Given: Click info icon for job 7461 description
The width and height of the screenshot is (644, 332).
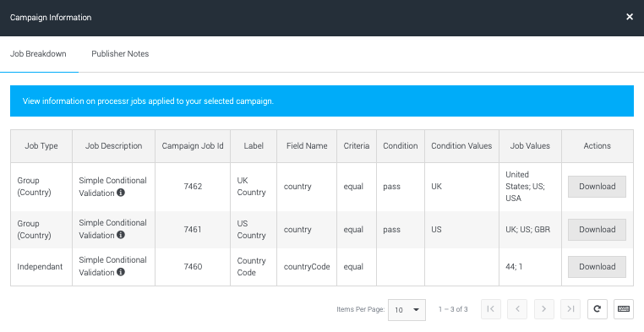Looking at the screenshot, I should [x=120, y=235].
